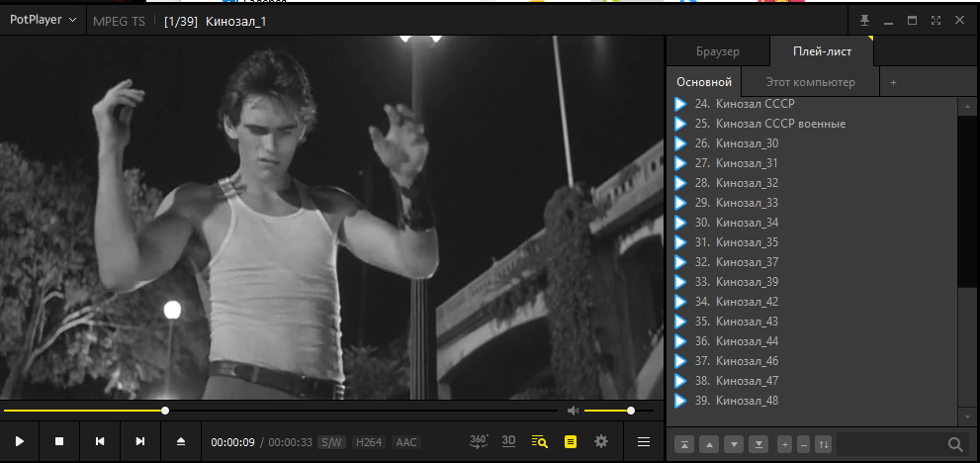Select playlist item Кинозал_34
Viewport: 980px width, 463px height.
point(813,223)
